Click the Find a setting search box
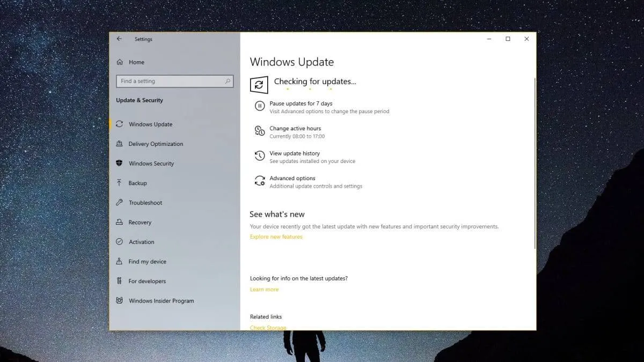Image resolution: width=644 pixels, height=362 pixels. (174, 81)
